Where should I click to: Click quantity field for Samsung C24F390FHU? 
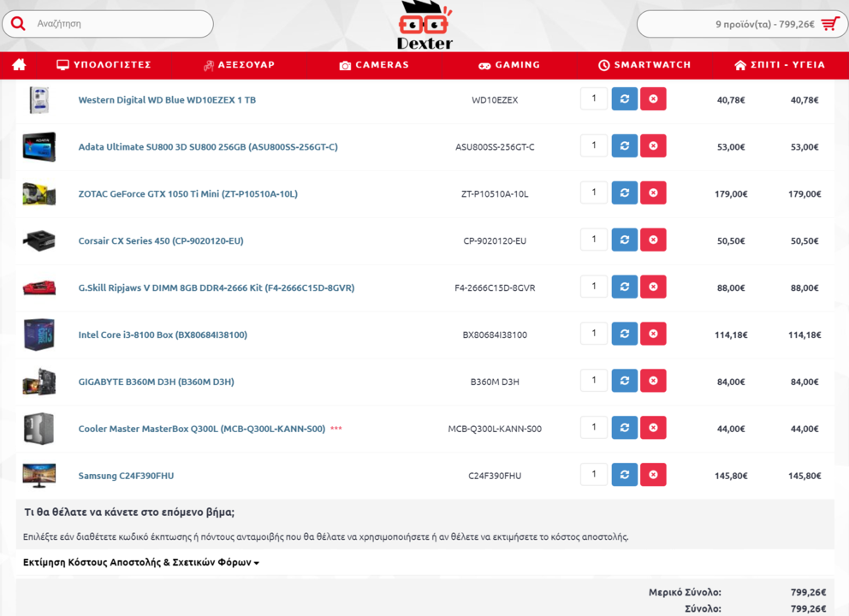(x=594, y=474)
